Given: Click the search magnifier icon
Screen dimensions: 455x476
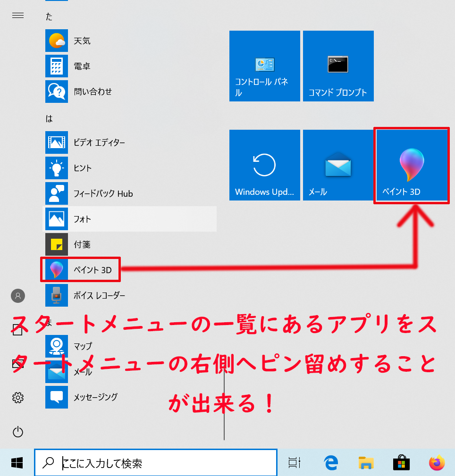Looking at the screenshot, I should click(48, 463).
